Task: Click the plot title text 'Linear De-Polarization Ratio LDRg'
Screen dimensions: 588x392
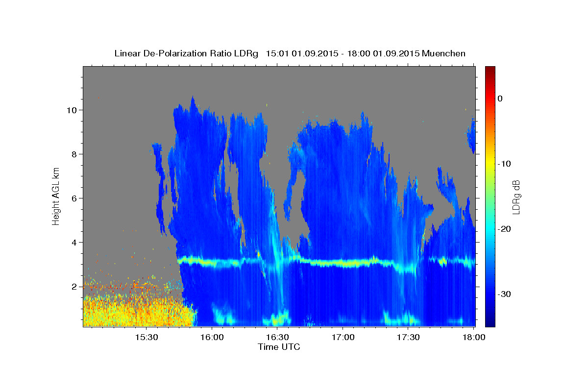Action: pos(186,53)
